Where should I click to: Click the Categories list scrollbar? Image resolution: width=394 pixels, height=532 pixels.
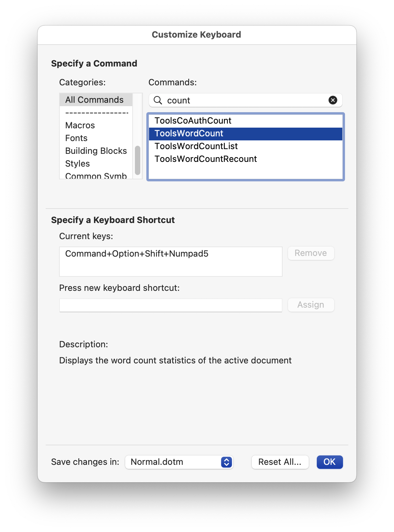[x=138, y=161]
